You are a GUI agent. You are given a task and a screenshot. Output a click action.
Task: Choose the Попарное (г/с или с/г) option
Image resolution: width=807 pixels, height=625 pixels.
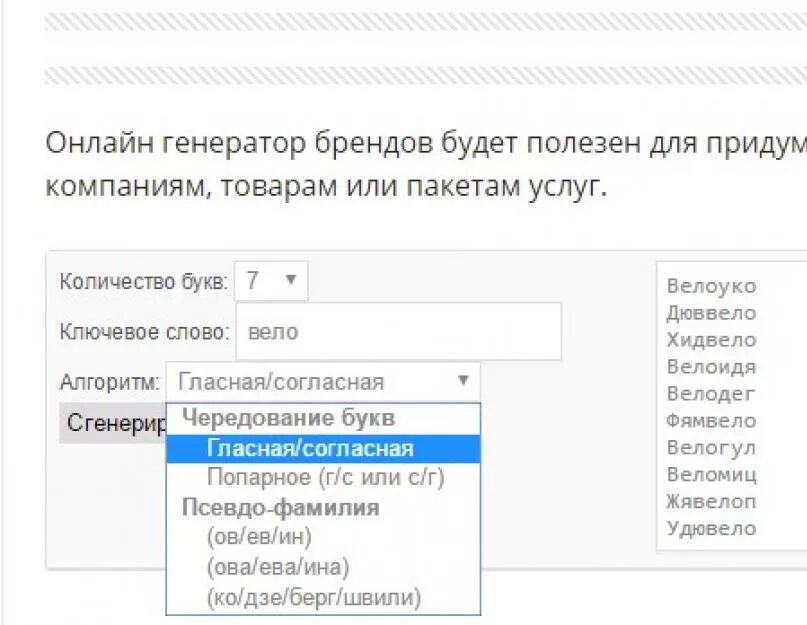coord(323,478)
